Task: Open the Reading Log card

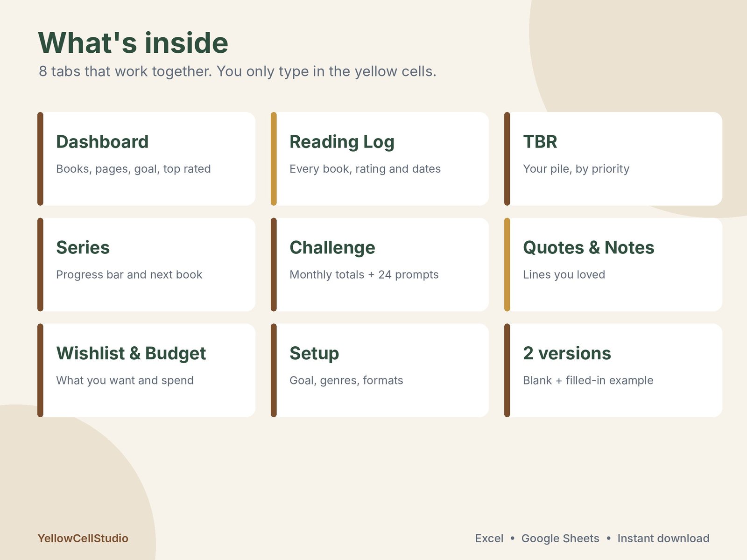Action: pyautogui.click(x=380, y=159)
